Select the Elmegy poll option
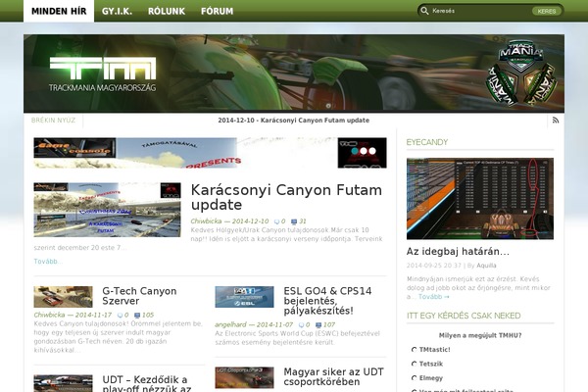This screenshot has width=588, height=392. tap(414, 378)
